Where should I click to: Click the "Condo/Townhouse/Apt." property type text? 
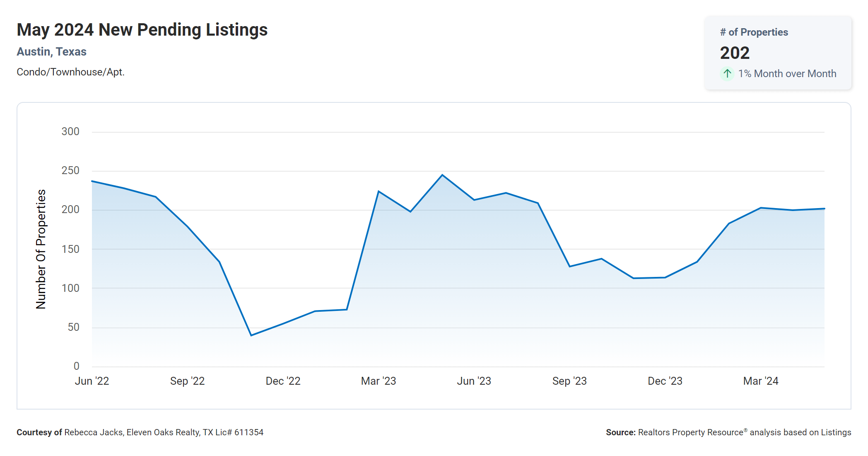coord(70,72)
